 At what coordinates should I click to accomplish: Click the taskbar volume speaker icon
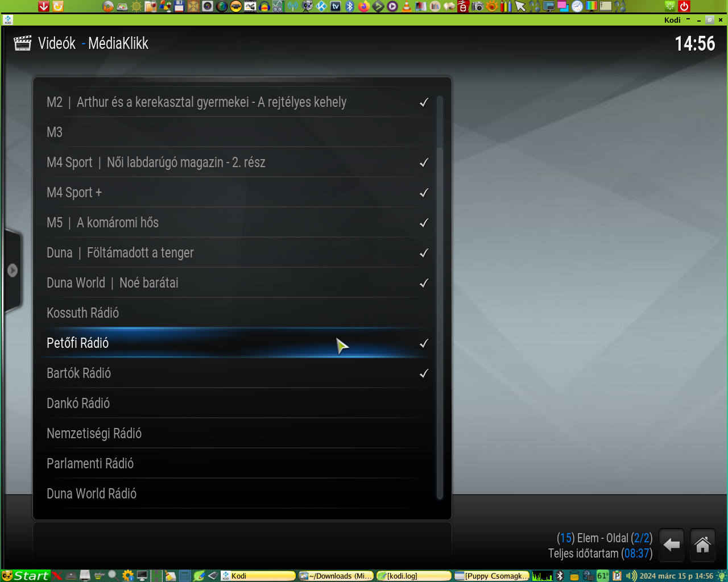click(631, 576)
